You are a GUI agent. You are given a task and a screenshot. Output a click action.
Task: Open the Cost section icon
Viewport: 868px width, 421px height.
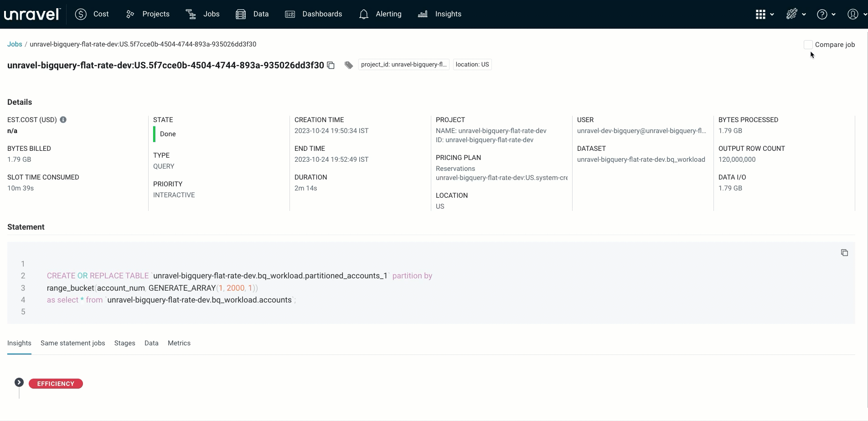tap(80, 14)
